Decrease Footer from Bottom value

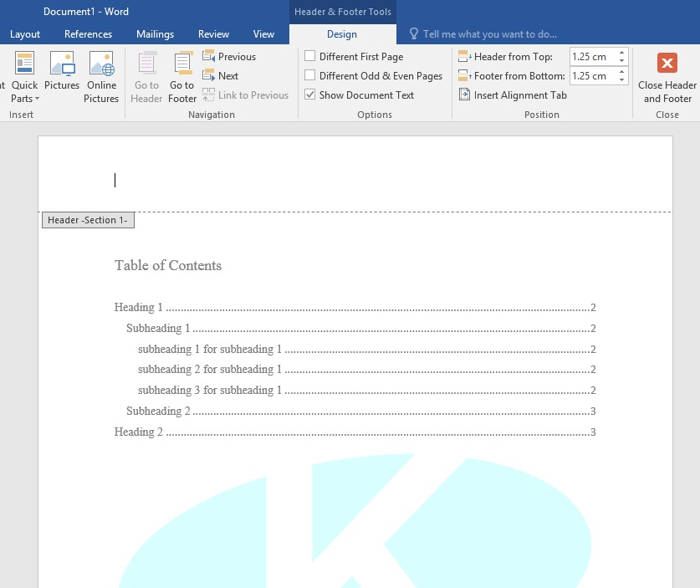621,80
